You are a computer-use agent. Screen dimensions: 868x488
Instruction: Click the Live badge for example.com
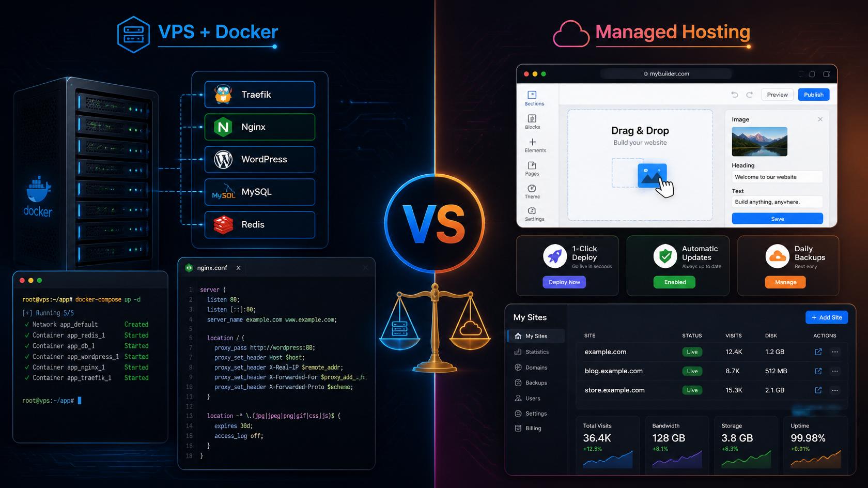[692, 352]
